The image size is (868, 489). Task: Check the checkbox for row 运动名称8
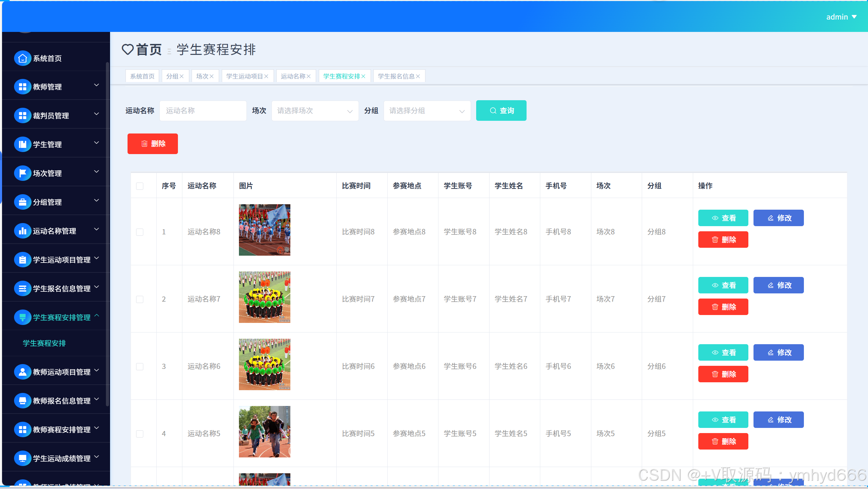pyautogui.click(x=140, y=232)
